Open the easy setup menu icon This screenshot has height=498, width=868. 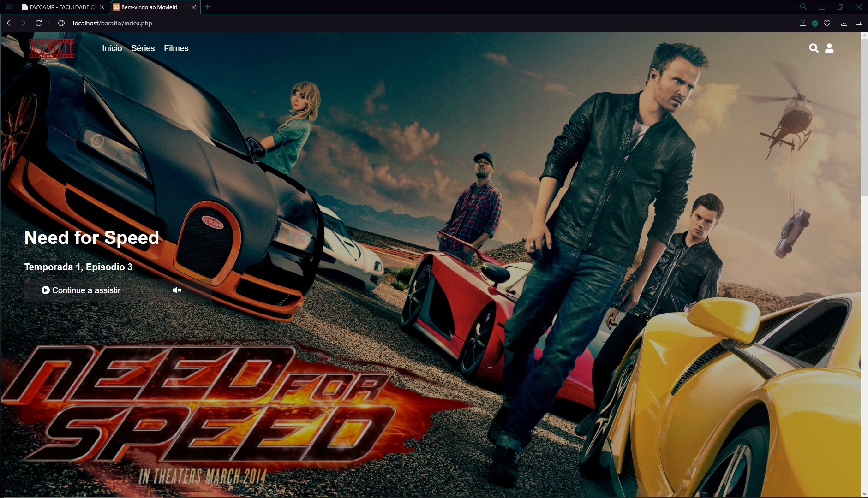[859, 23]
